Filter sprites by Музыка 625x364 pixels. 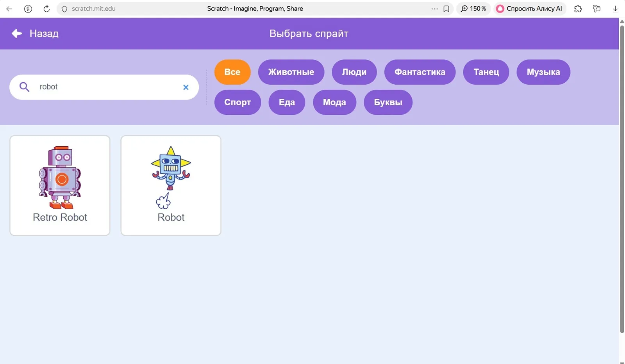pyautogui.click(x=543, y=72)
